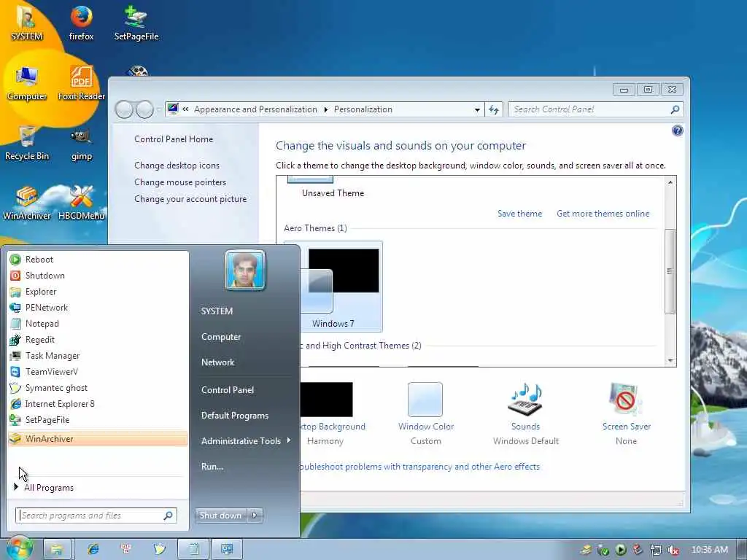Launch Internet Explorer 8 from Start menu
This screenshot has height=560, width=747.
point(98,404)
